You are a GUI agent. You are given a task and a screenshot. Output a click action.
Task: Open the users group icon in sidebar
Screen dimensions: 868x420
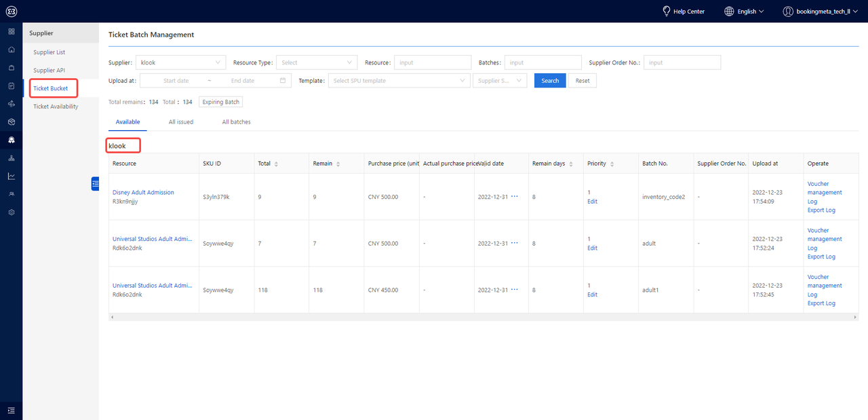tap(11, 194)
